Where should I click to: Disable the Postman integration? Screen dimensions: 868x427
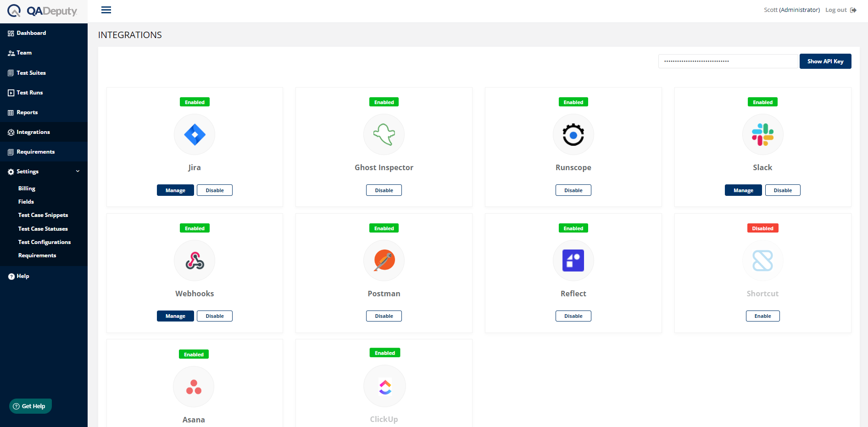pyautogui.click(x=384, y=316)
